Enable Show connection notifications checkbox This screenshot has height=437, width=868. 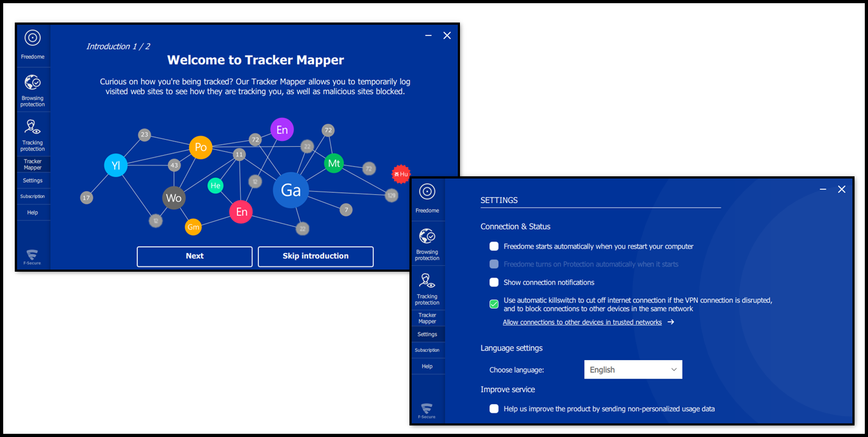pos(494,283)
